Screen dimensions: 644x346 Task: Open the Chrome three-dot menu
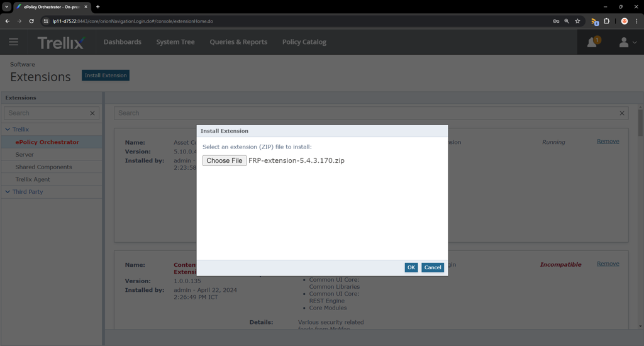(636, 21)
